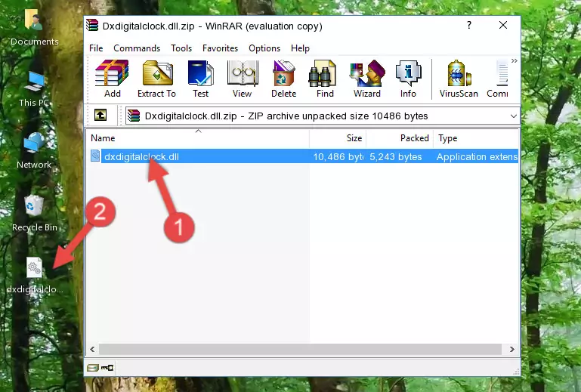Open the File menu
The image size is (581, 392).
(96, 48)
